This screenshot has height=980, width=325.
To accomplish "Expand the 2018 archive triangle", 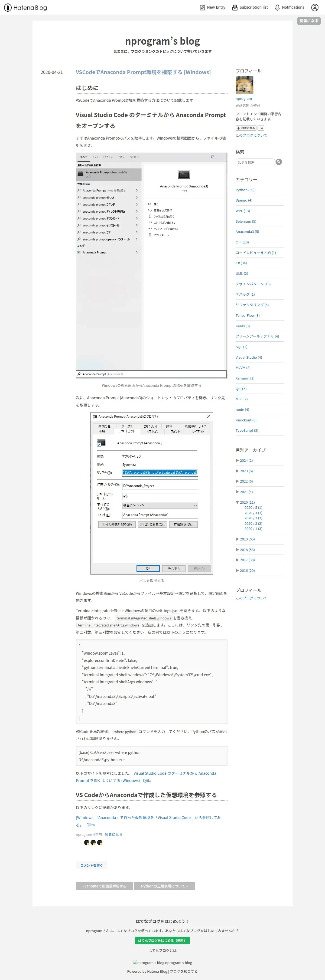I will pyautogui.click(x=237, y=550).
